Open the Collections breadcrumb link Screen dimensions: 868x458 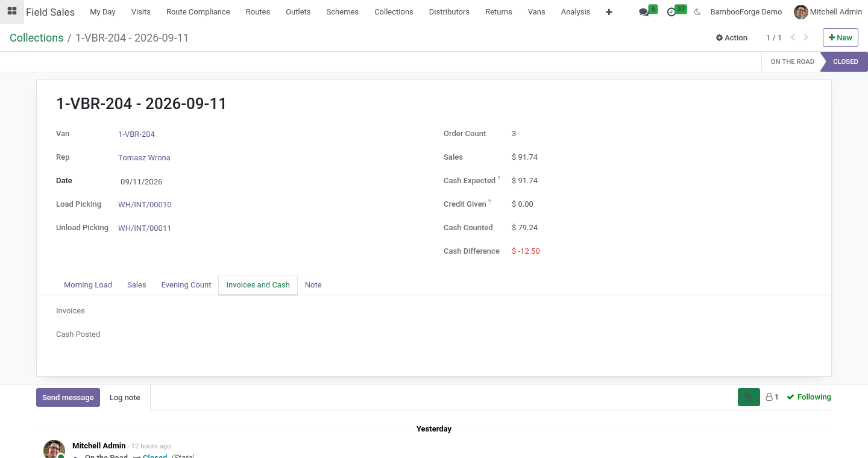click(37, 38)
